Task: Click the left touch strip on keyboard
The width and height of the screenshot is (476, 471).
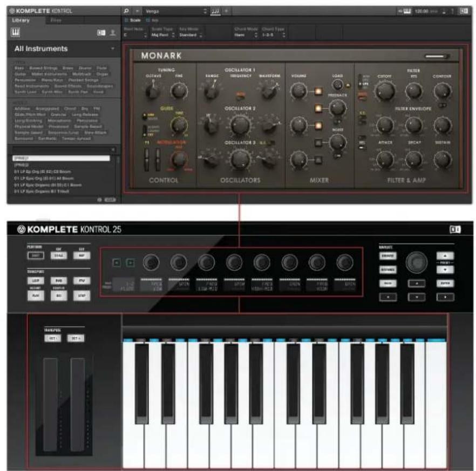Action: click(x=50, y=405)
